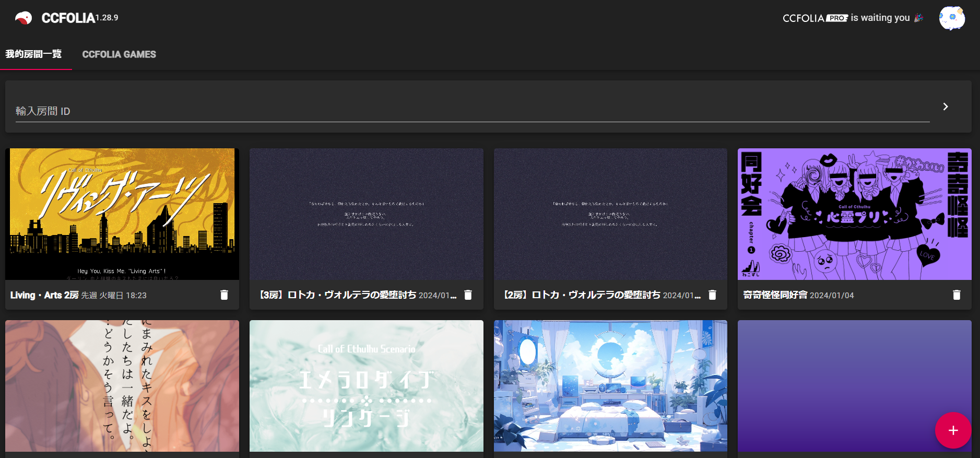Viewport: 980px width, 458px height.
Task: Delete the 奇奇怪怪同好會 room
Action: pos(957,295)
